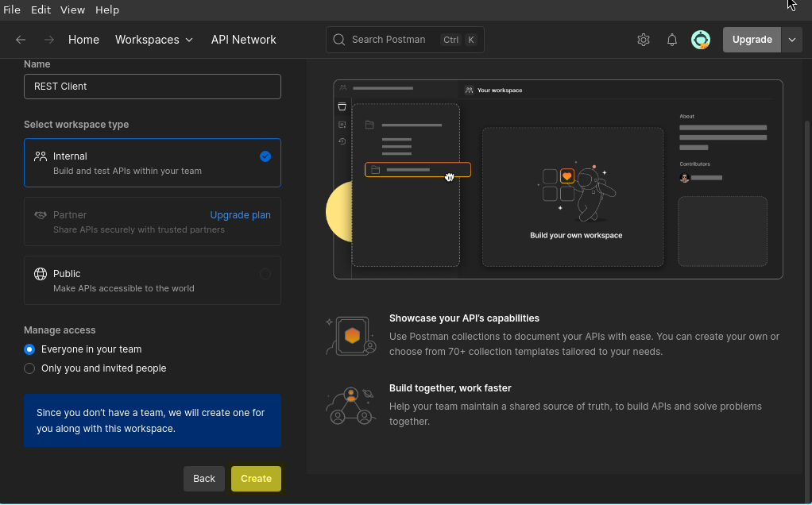Open the settings gear icon
This screenshot has width=812, height=505.
coord(644,40)
